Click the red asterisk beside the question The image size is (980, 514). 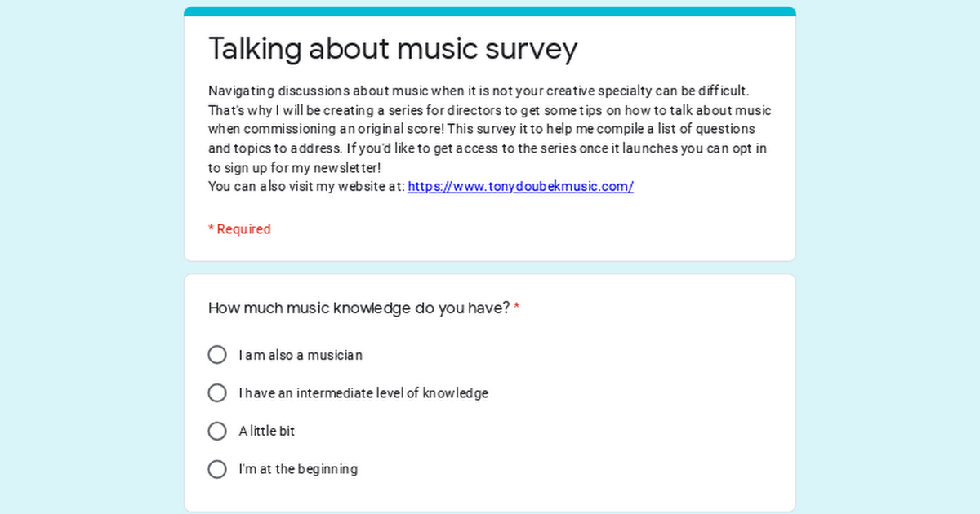click(x=517, y=308)
